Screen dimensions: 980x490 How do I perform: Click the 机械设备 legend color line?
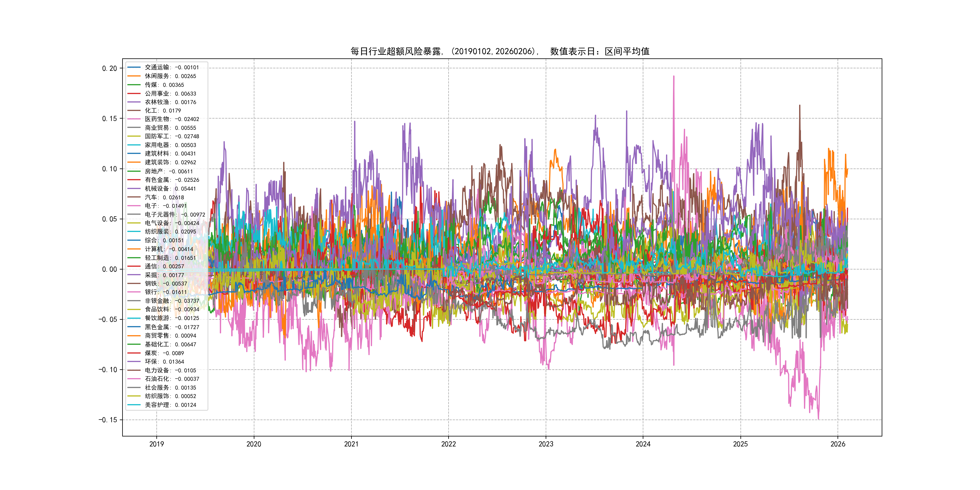(134, 189)
